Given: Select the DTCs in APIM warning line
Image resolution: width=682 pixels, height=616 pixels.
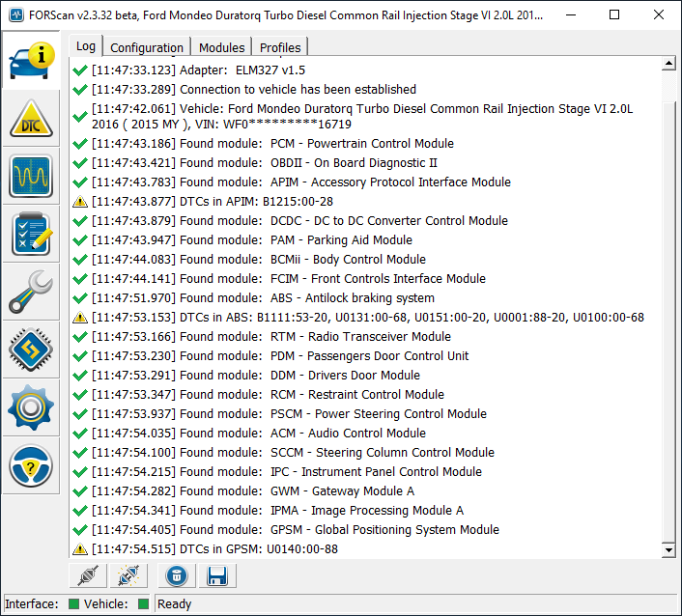Looking at the screenshot, I should click(212, 202).
